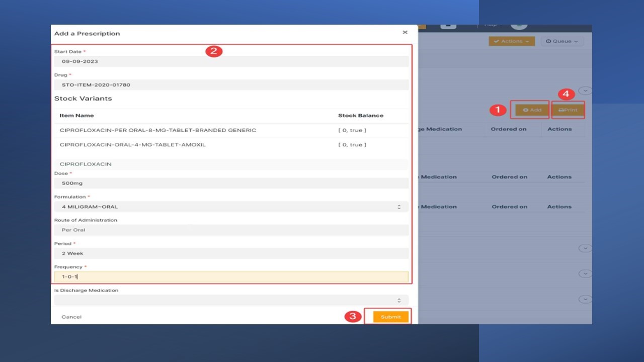644x362 pixels.
Task: Cancel the prescription dialog
Action: (x=71, y=317)
